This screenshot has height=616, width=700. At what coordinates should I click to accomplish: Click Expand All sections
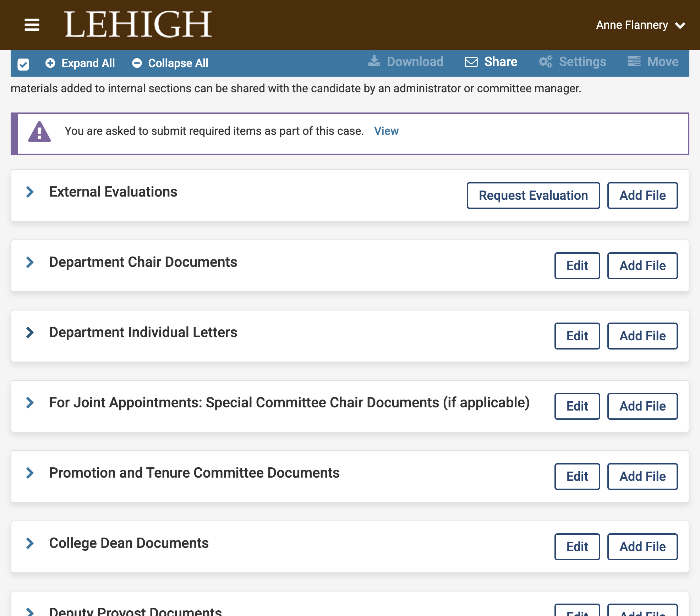80,63
